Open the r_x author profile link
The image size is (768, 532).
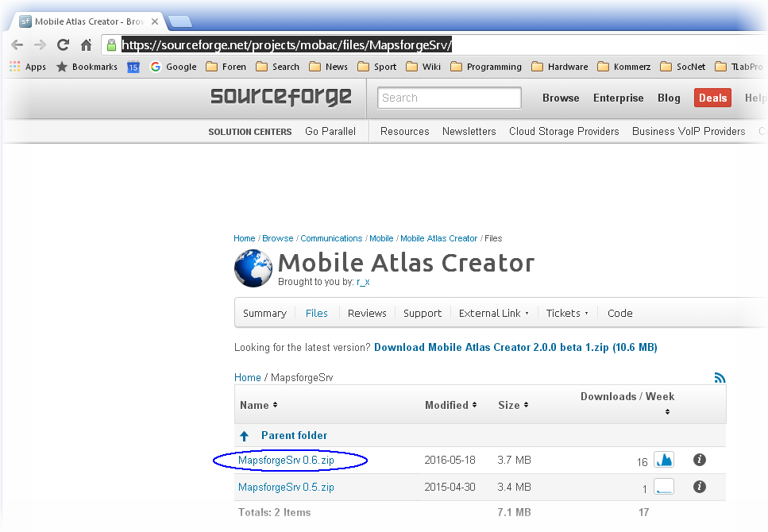pyautogui.click(x=363, y=282)
